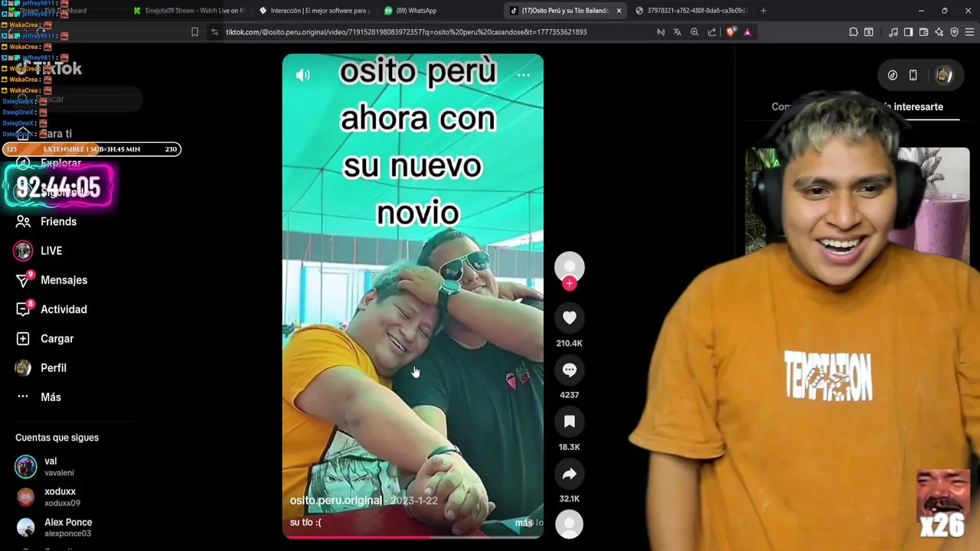Open the browser extensions puzzle icon
Screen dimensions: 980x551
(x=854, y=32)
